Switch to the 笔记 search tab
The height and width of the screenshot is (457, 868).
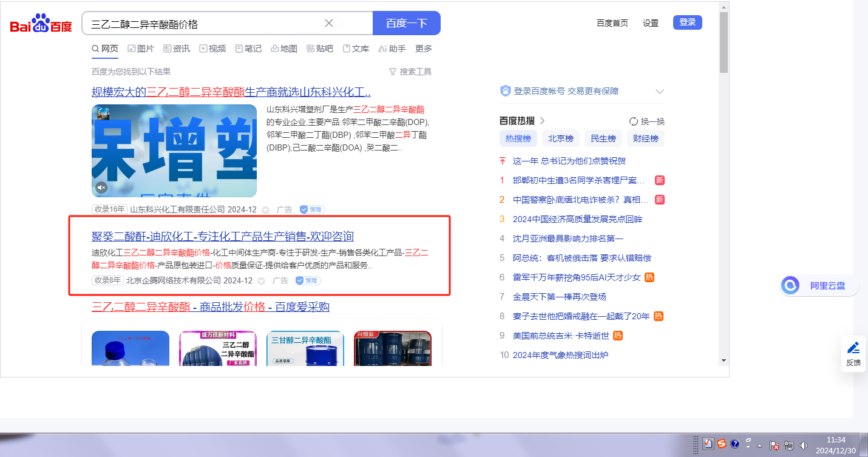pos(248,49)
